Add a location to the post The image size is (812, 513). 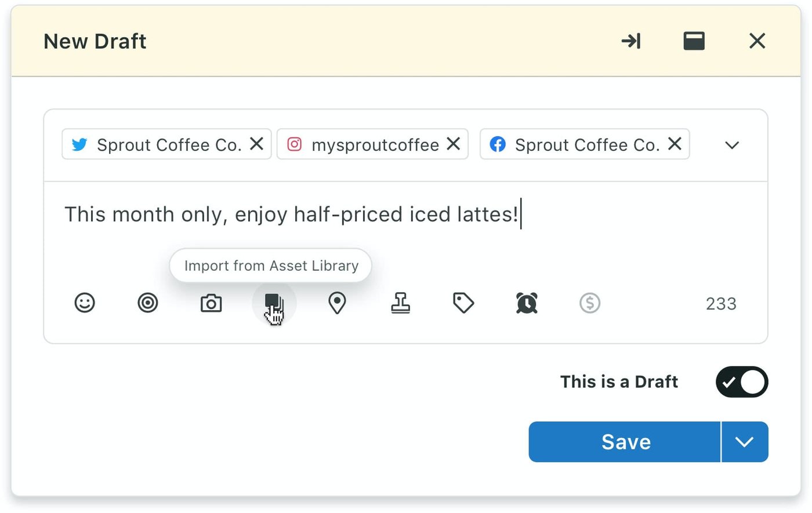point(338,303)
